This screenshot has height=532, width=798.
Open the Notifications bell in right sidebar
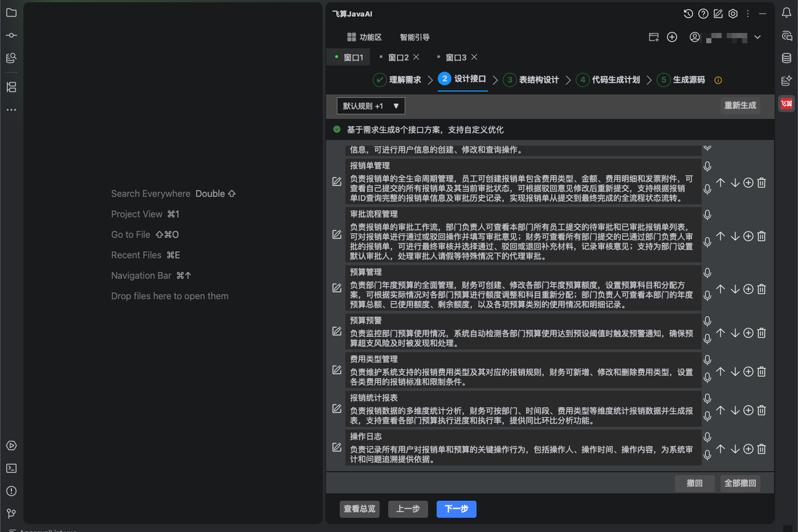pos(787,13)
